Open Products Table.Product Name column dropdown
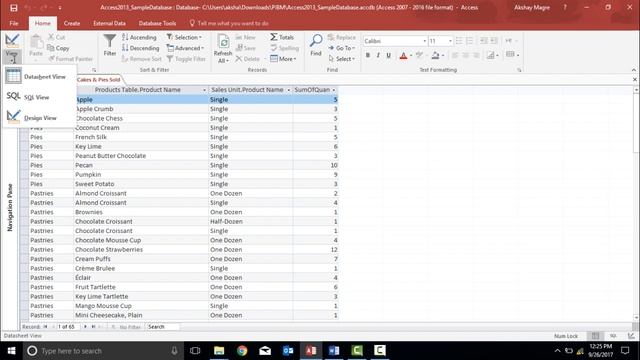 point(204,90)
